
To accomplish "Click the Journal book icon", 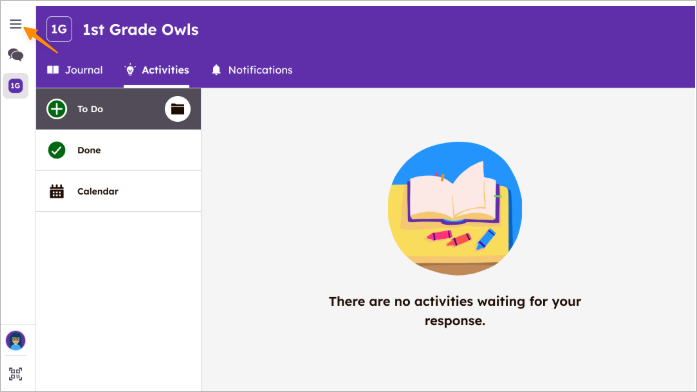I will 53,70.
